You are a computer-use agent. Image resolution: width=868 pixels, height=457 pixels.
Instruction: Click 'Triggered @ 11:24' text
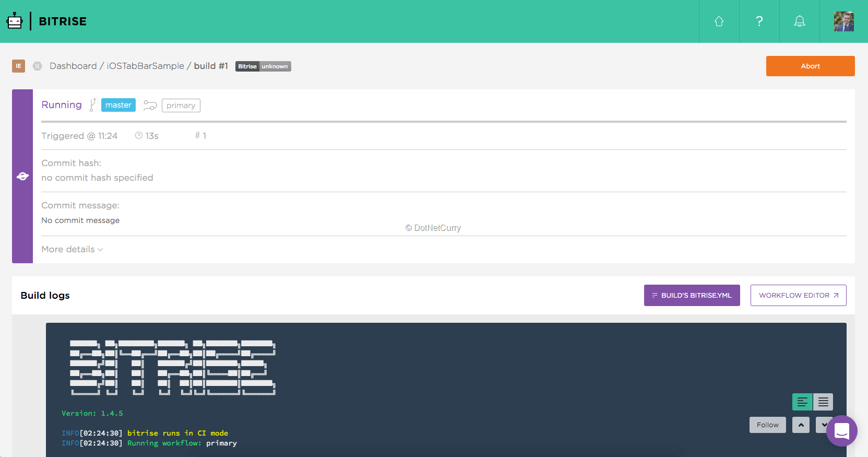(79, 136)
